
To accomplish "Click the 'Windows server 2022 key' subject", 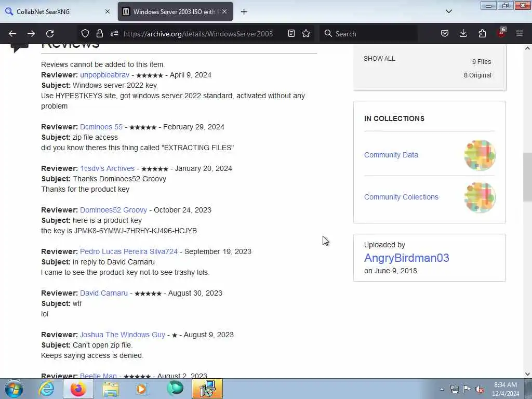I will 115,85.
